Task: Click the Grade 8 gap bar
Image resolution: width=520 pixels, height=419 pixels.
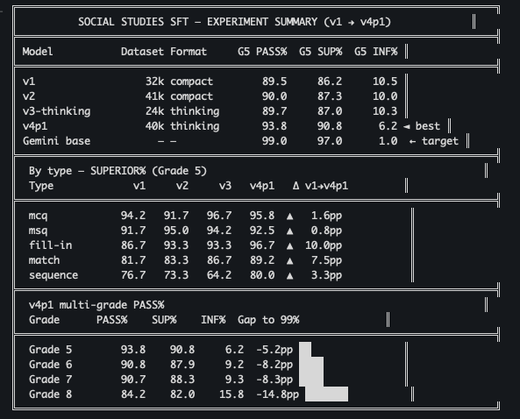Action: 327,394
